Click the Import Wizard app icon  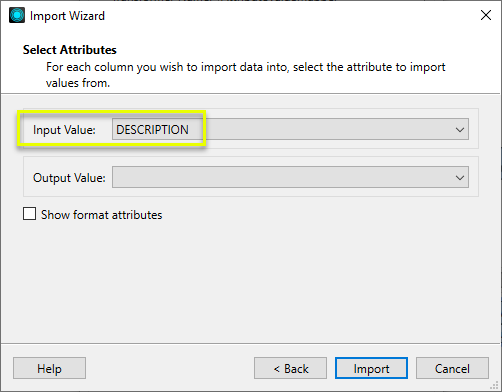(x=17, y=15)
